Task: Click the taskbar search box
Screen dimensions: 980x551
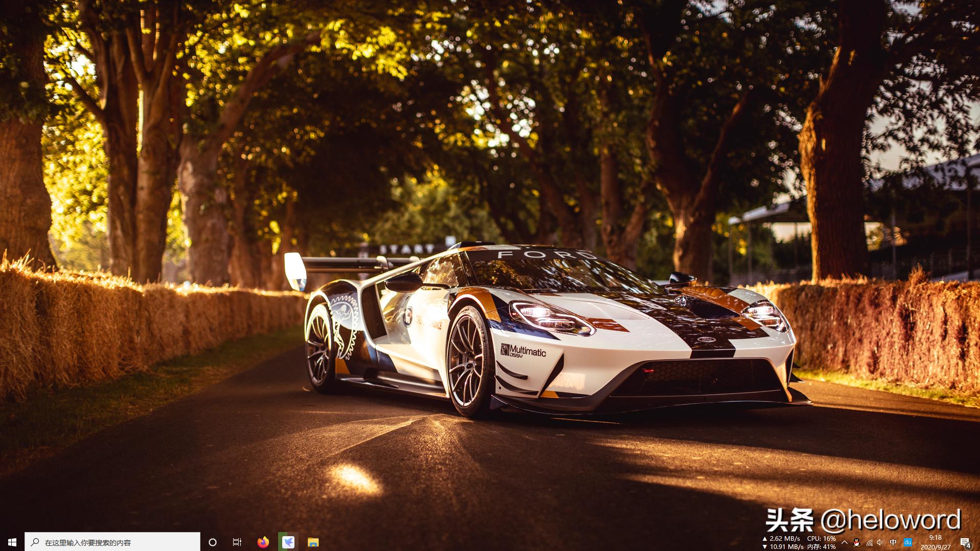Action: (x=112, y=542)
